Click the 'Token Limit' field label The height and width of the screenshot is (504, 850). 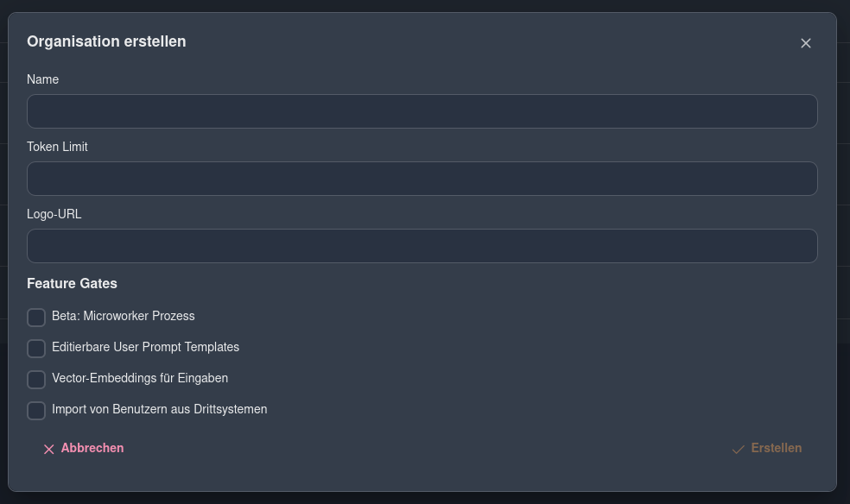[x=58, y=147]
